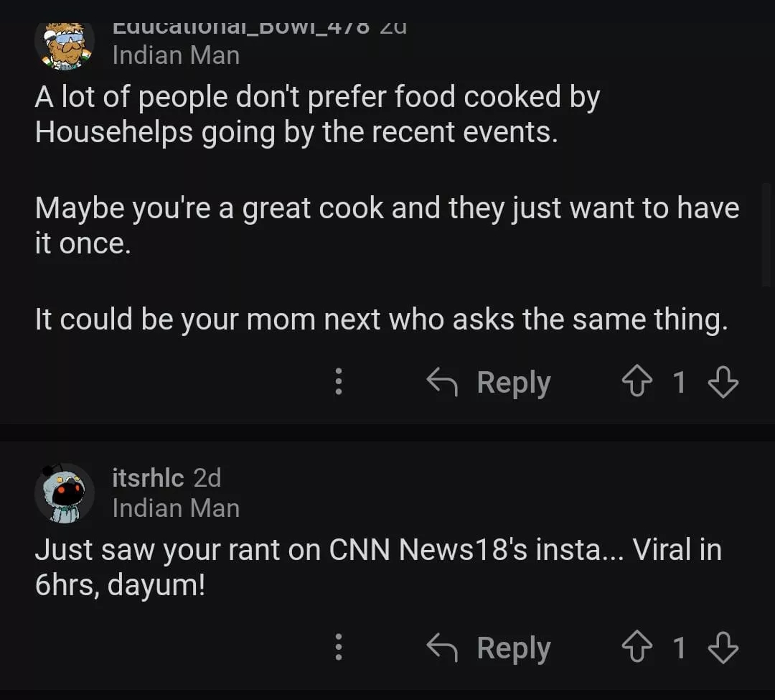Image resolution: width=775 pixels, height=700 pixels.
Task: Click the Indian Man flair under Educational_Bowl
Action: click(x=176, y=55)
